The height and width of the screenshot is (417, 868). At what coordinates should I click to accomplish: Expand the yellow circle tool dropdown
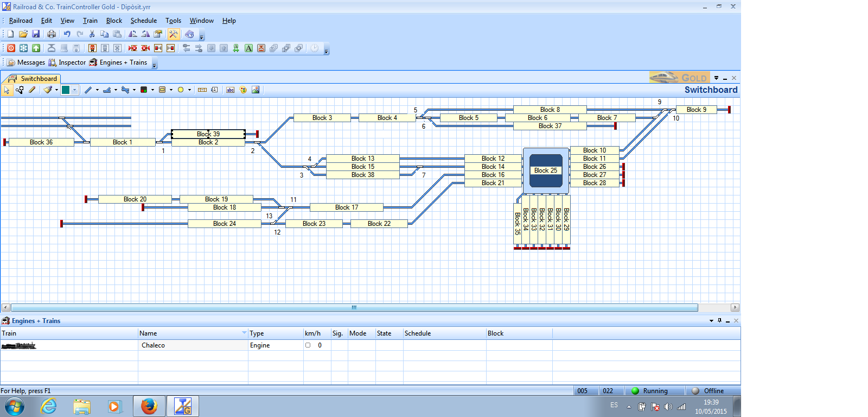189,90
